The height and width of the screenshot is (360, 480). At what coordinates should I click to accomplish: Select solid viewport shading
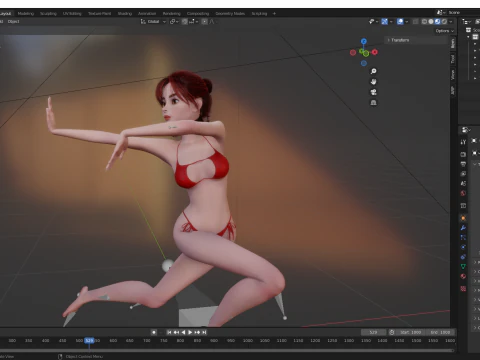pos(431,22)
